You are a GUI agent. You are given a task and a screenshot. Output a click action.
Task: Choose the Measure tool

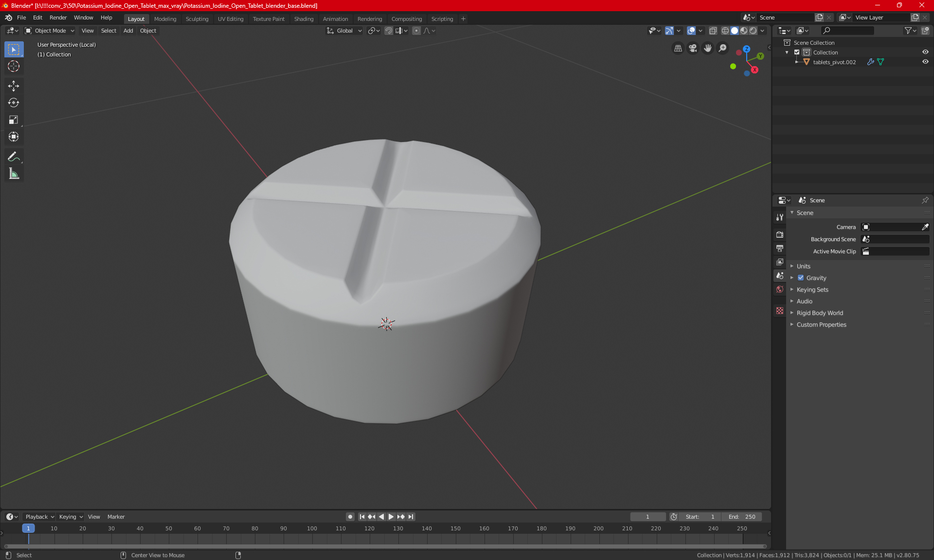(x=14, y=174)
